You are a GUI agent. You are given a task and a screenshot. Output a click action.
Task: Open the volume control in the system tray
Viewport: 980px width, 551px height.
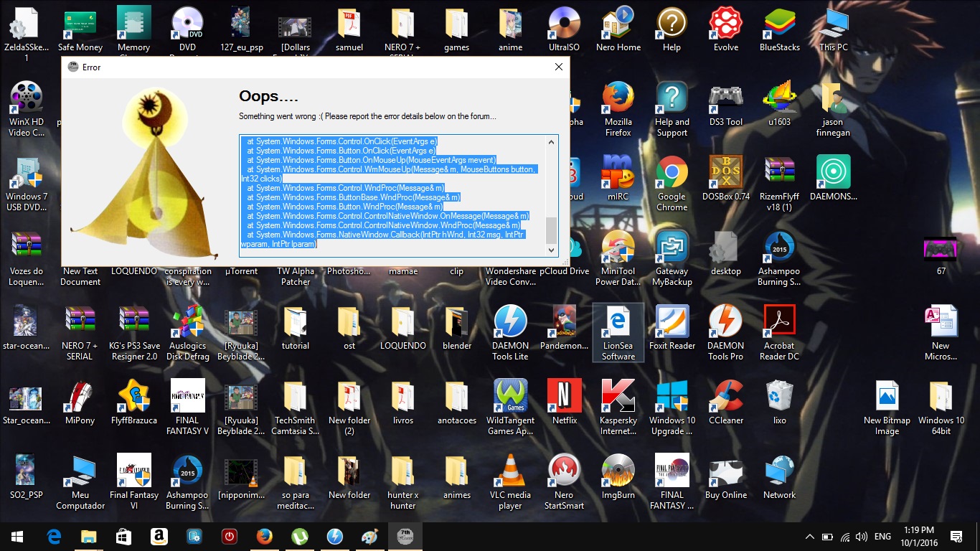point(862,537)
